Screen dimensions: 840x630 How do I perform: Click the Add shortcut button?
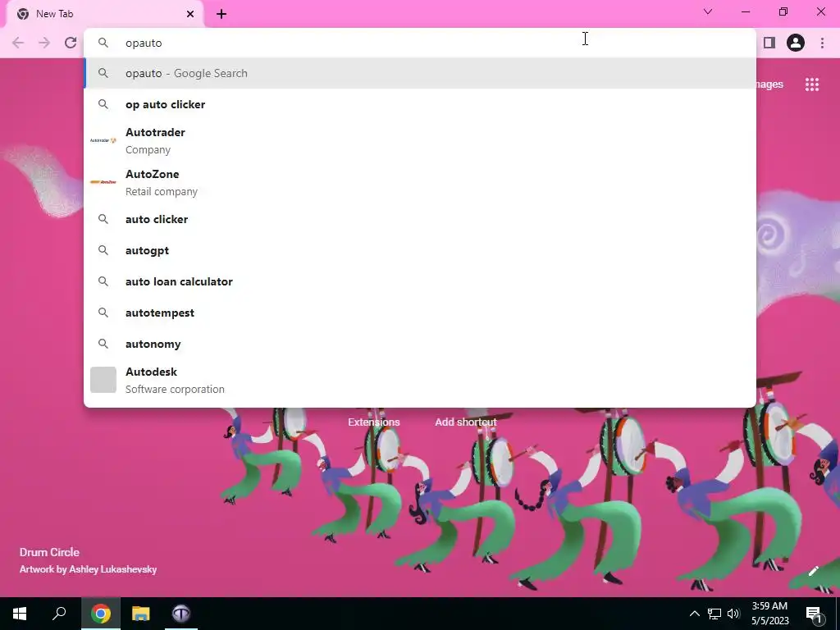pyautogui.click(x=466, y=422)
